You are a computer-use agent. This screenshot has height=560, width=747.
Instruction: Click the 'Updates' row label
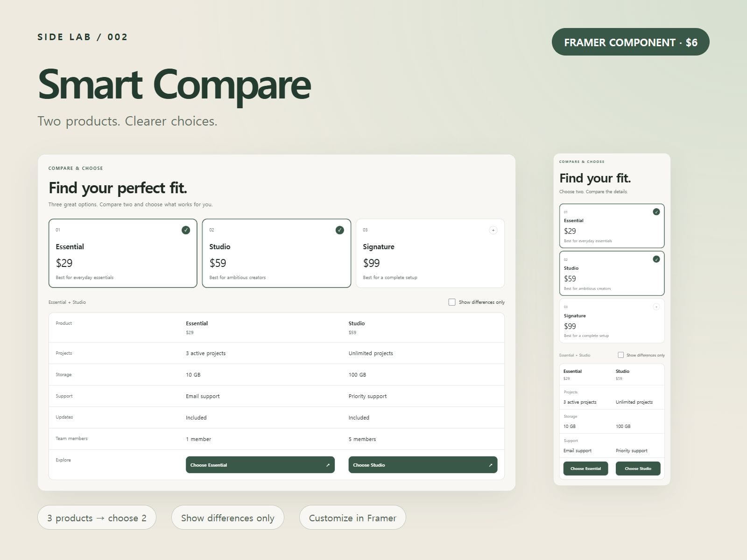(64, 417)
